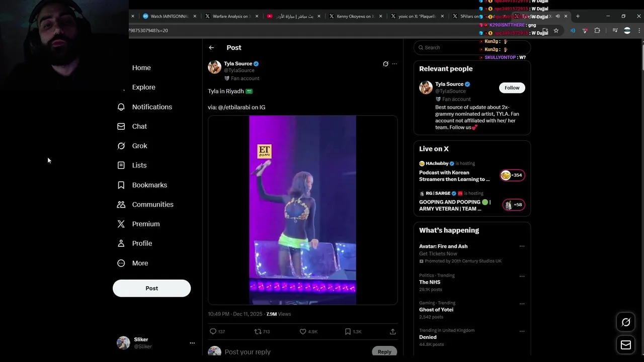Click the +58 listeners badge
The height and width of the screenshot is (362, 644).
(513, 205)
